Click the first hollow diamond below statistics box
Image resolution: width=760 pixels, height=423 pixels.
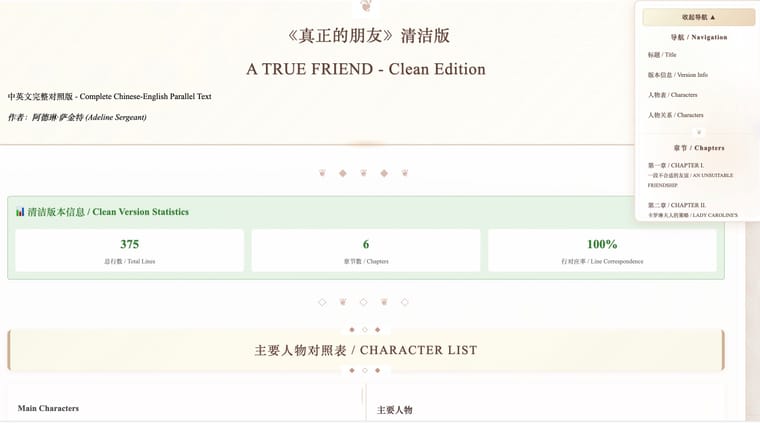point(322,302)
